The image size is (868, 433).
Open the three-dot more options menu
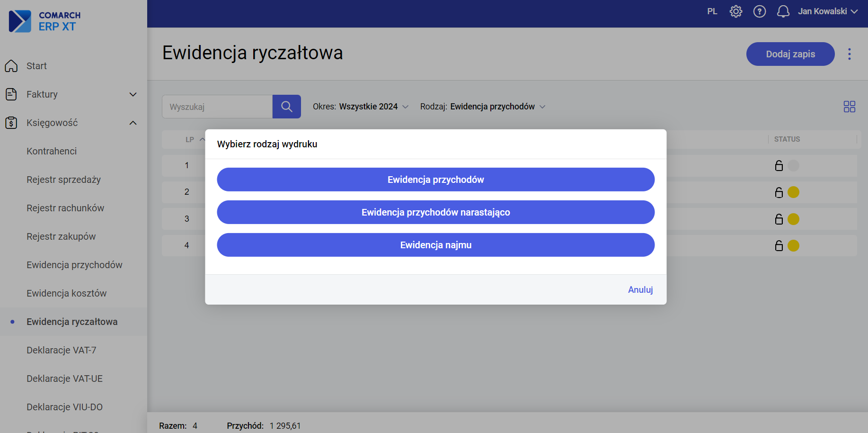(849, 54)
